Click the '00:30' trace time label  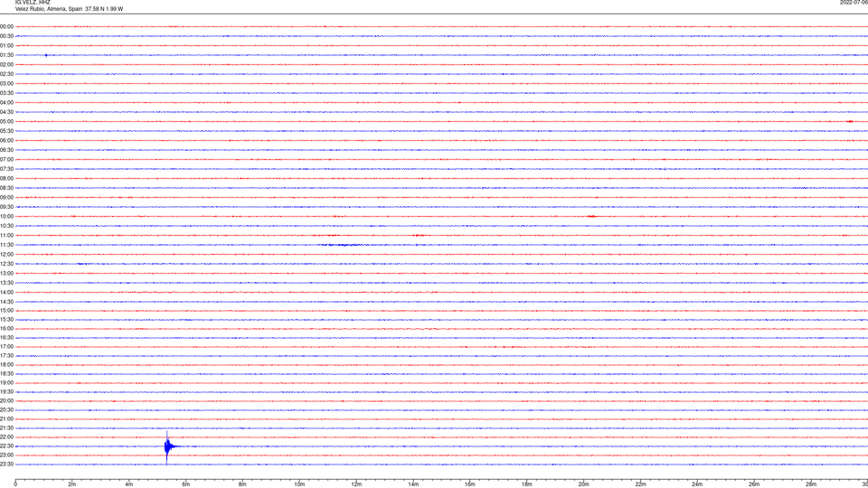coord(6,36)
